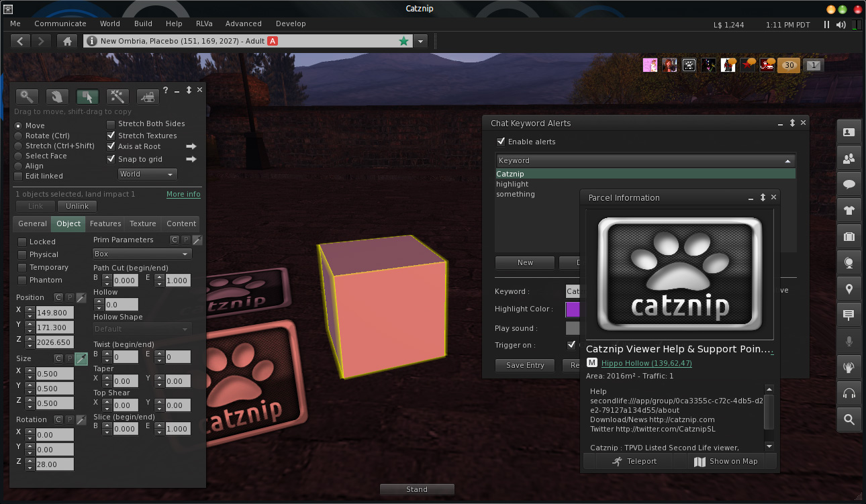Pause media with top bar pause icon

click(x=826, y=24)
